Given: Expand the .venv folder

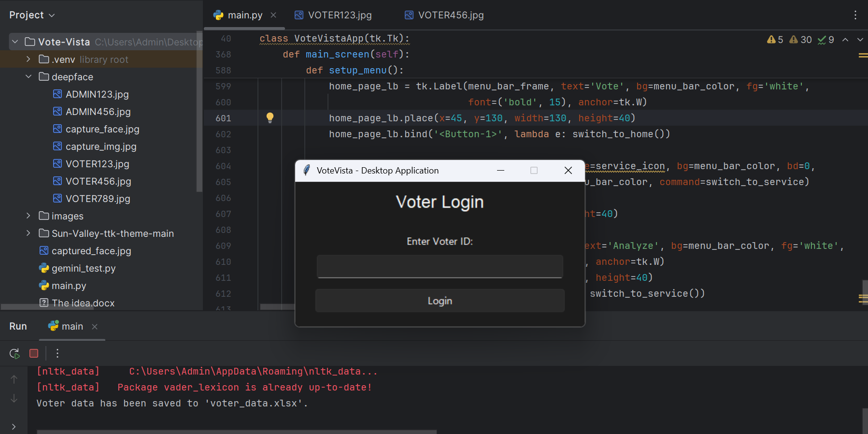Looking at the screenshot, I should click(x=28, y=59).
